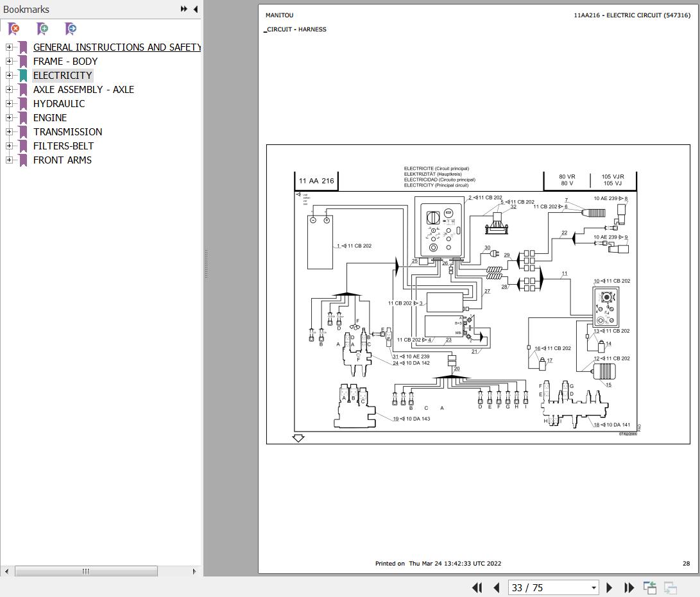Click page number 28 in footer
This screenshot has width=700, height=597.
pos(686,563)
